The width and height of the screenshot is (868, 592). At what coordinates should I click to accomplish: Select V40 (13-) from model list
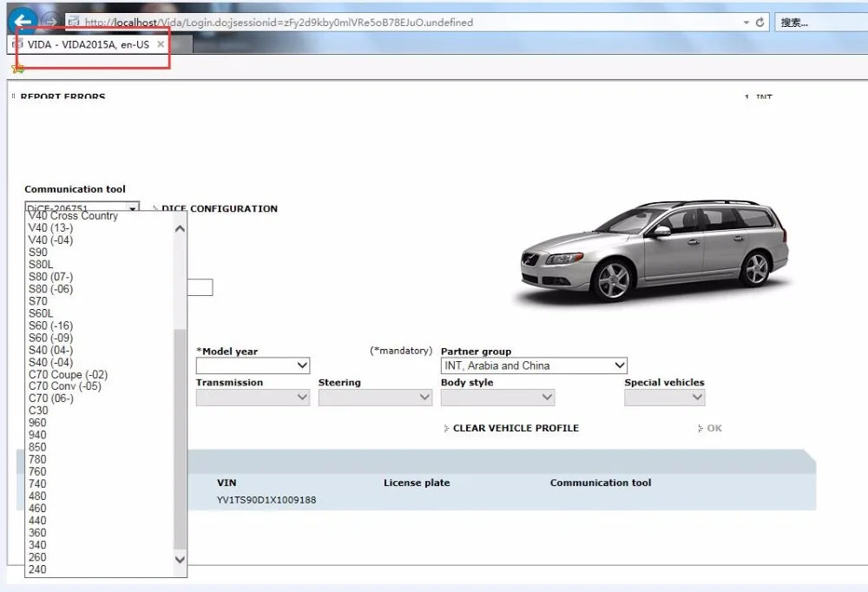click(51, 227)
